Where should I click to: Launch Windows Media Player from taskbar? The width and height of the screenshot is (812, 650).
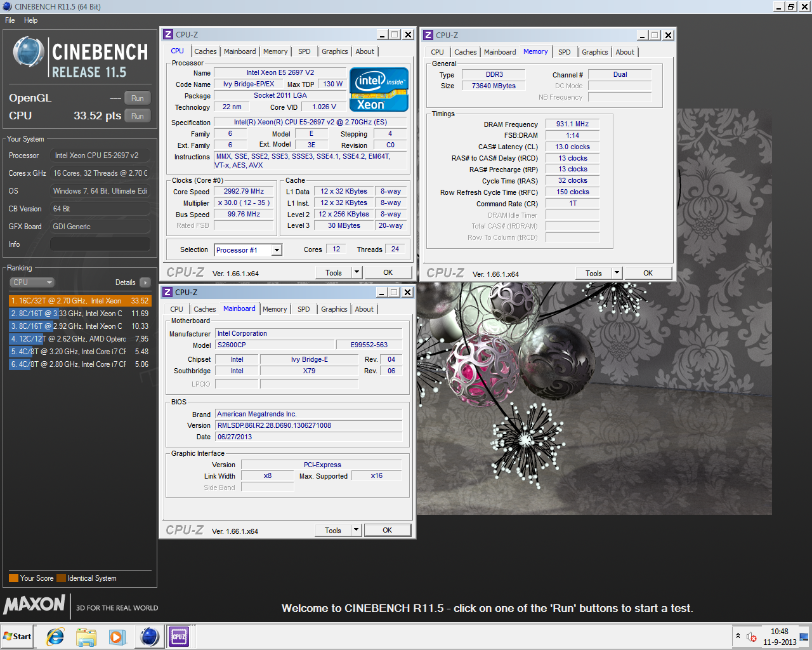click(x=117, y=636)
